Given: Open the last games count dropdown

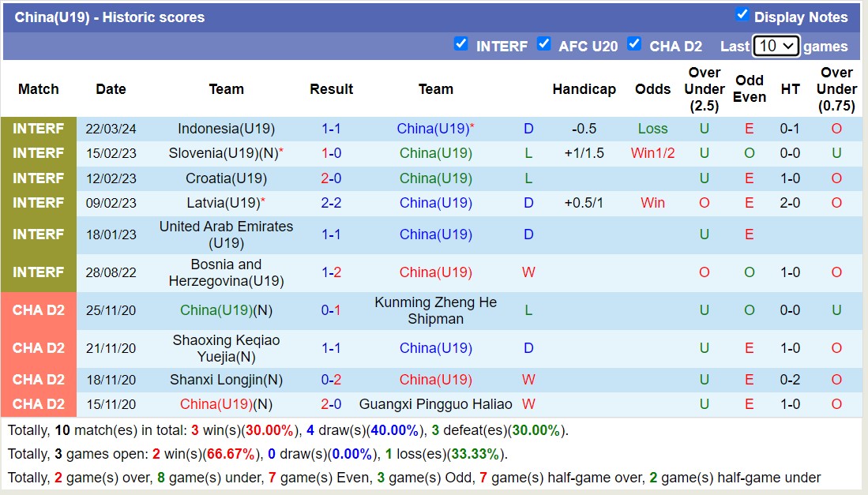Looking at the screenshot, I should (x=775, y=46).
